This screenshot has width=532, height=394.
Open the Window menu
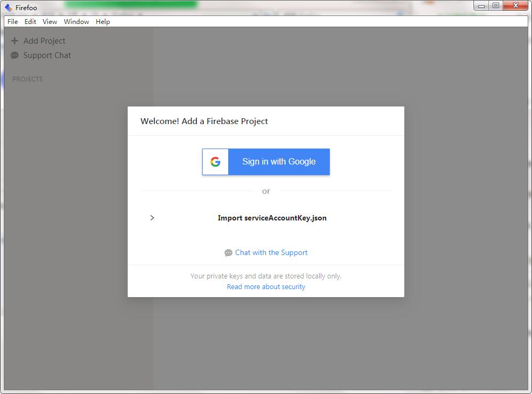[76, 22]
